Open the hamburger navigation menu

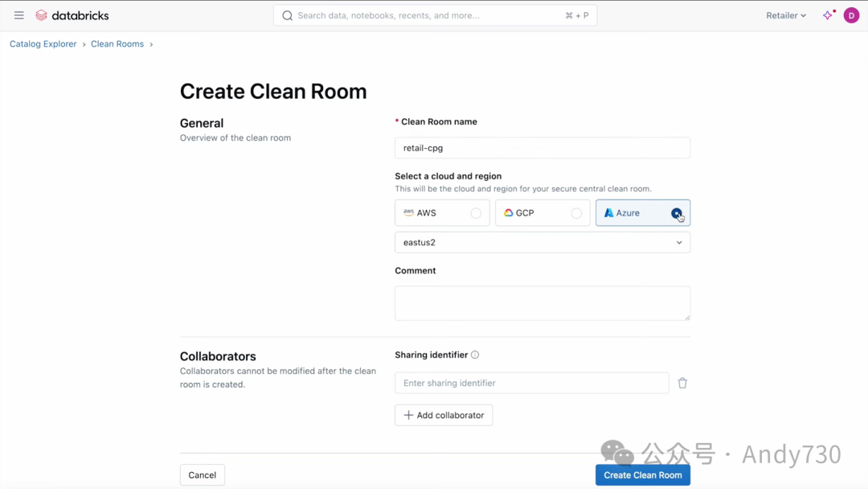click(x=18, y=15)
